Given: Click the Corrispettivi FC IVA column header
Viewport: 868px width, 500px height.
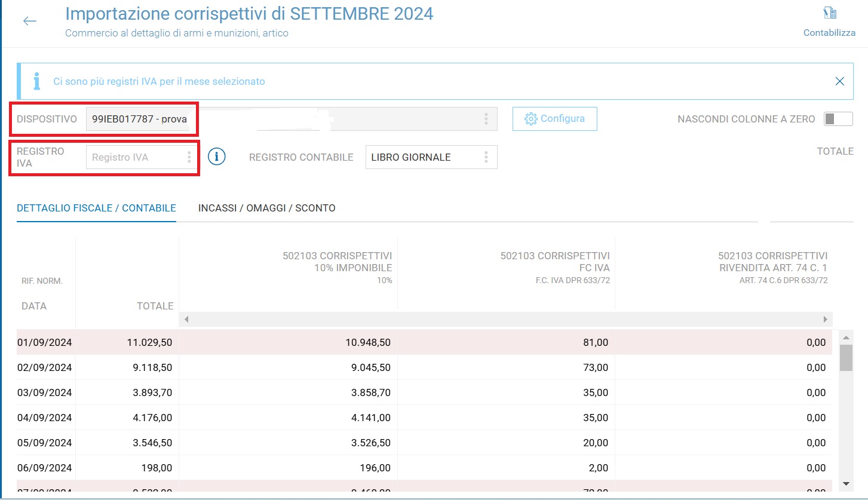Looking at the screenshot, I should click(x=555, y=267).
